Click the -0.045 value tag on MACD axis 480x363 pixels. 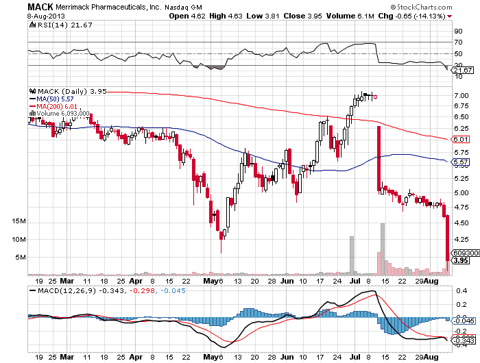[x=463, y=321]
